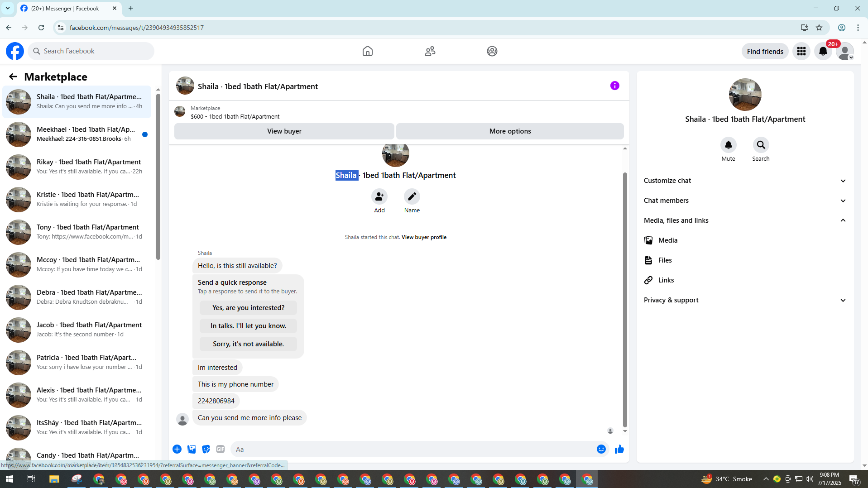868x488 pixels.
Task: Open the $600 listing thumbnail in banner
Action: pyautogui.click(x=180, y=112)
